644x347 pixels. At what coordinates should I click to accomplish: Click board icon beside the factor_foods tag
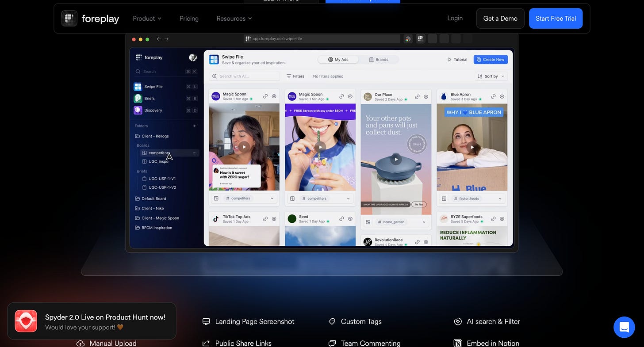coord(444,198)
